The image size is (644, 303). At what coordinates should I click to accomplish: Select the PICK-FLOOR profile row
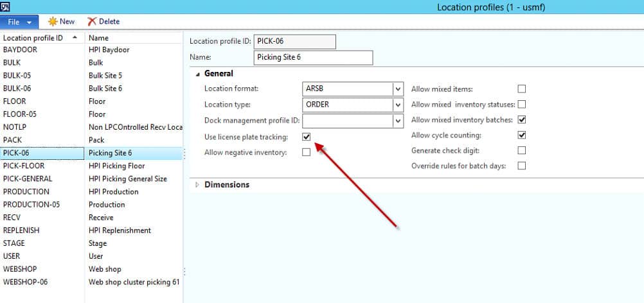91,166
